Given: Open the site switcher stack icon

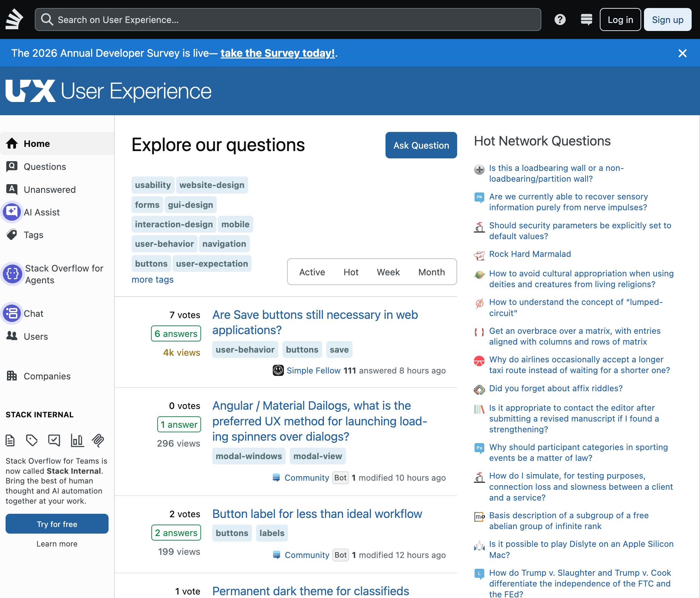Looking at the screenshot, I should coord(587,19).
